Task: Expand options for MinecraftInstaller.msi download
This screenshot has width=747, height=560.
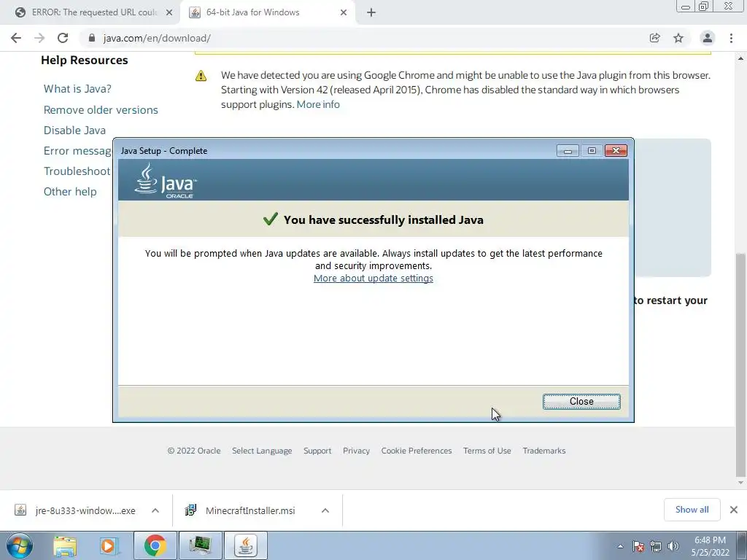Action: pyautogui.click(x=325, y=510)
